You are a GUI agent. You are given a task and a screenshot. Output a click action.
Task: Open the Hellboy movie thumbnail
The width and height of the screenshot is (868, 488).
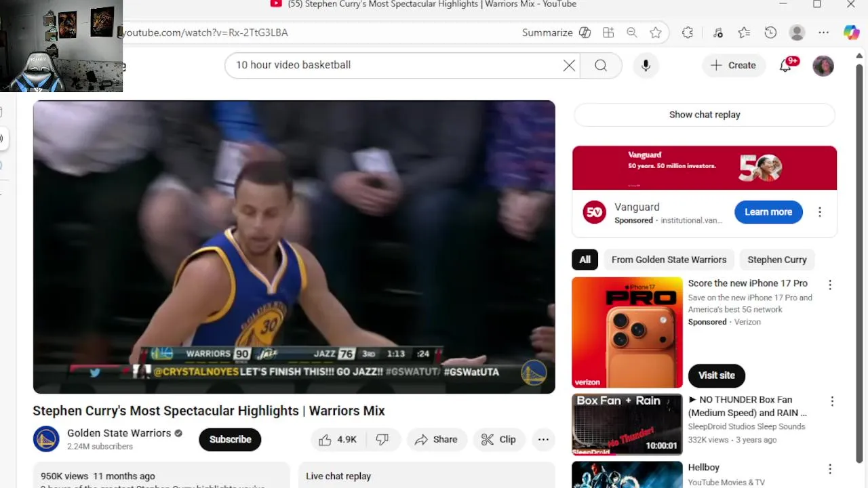click(x=627, y=474)
